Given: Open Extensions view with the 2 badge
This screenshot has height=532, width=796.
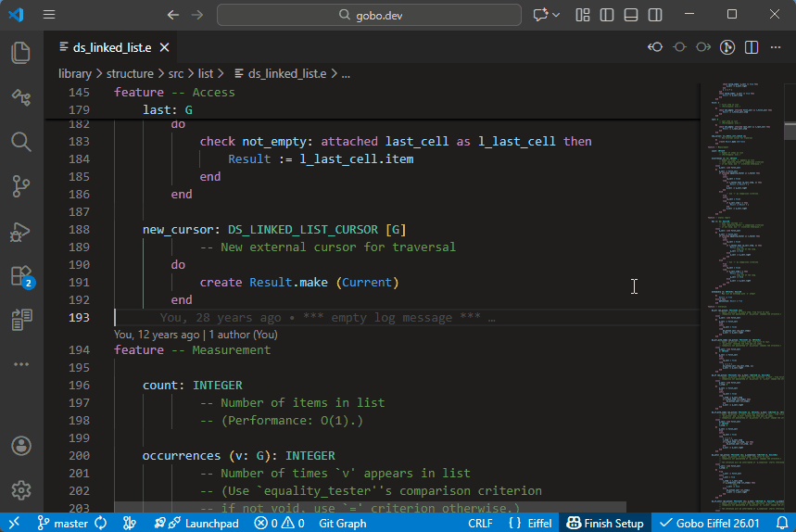Looking at the screenshot, I should tap(20, 276).
